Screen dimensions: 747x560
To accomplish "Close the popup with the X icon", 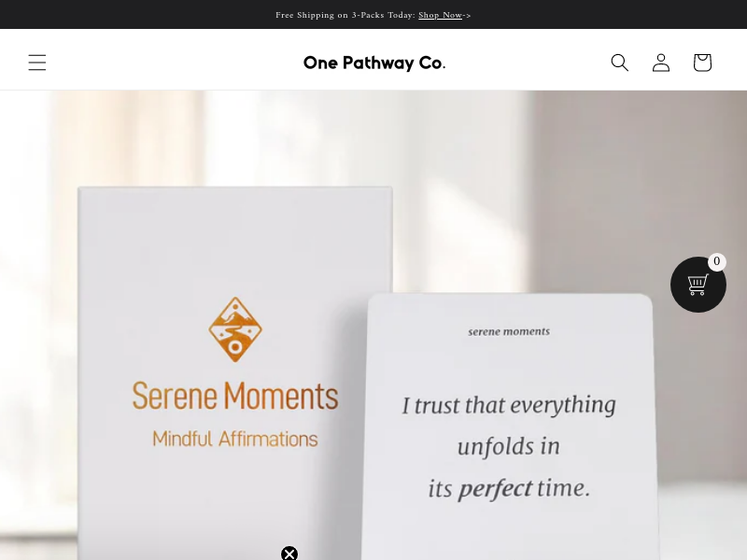I will coord(289,553).
